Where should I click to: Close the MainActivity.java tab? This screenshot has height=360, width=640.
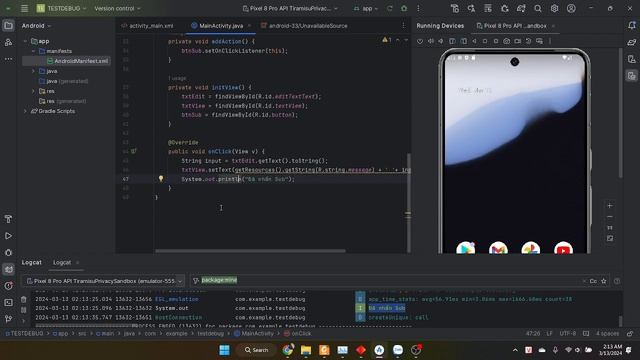click(249, 26)
